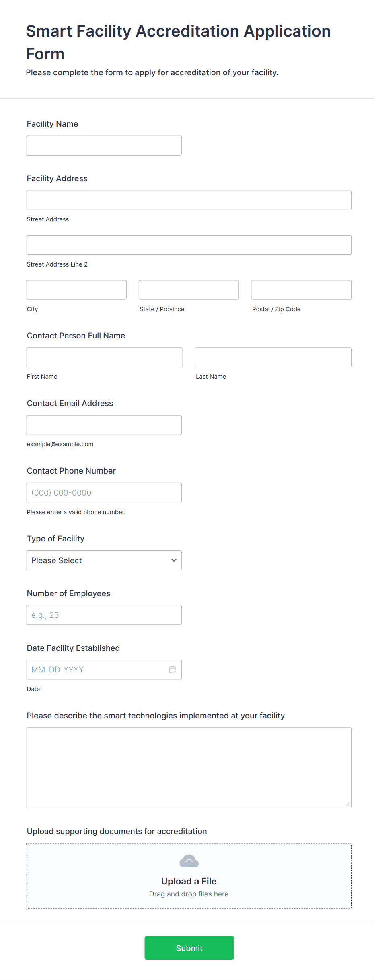The height and width of the screenshot is (980, 374).
Task: Select the Street Address Line 2 field
Action: [189, 245]
